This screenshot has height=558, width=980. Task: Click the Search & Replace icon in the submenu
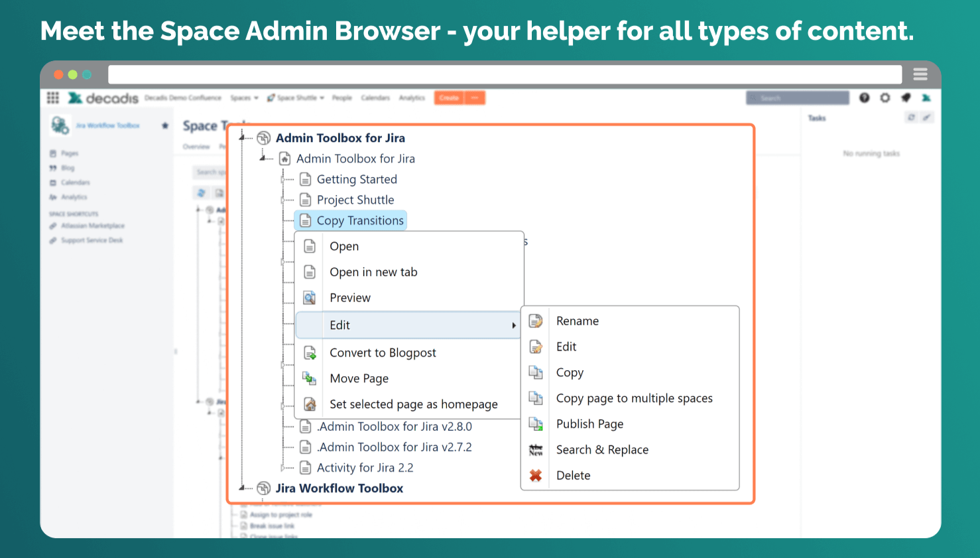pyautogui.click(x=536, y=450)
